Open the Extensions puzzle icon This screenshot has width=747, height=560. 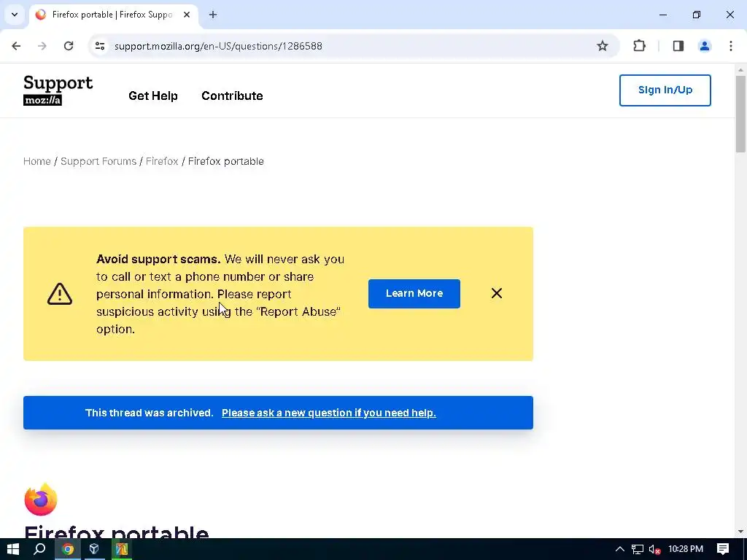point(639,46)
